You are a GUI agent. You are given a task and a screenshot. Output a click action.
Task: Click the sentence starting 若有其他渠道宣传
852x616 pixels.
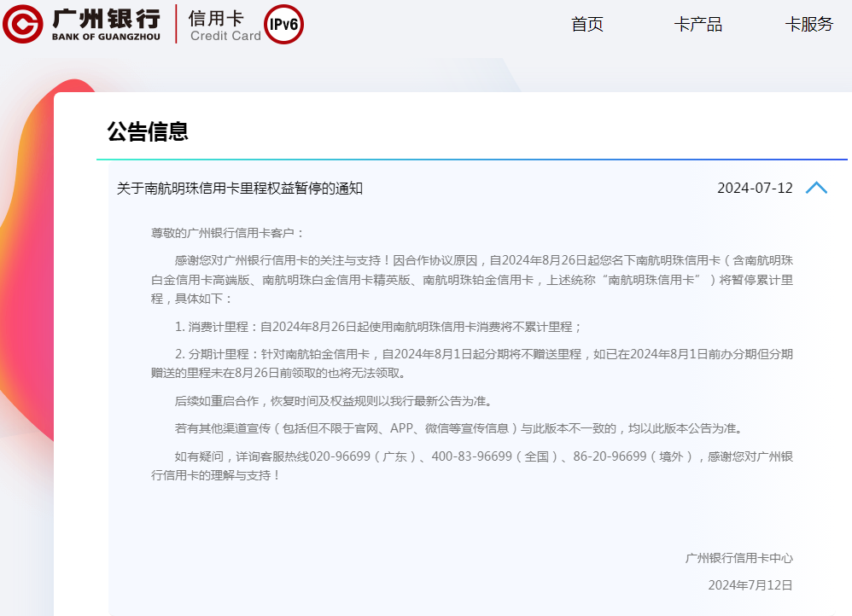coord(459,428)
